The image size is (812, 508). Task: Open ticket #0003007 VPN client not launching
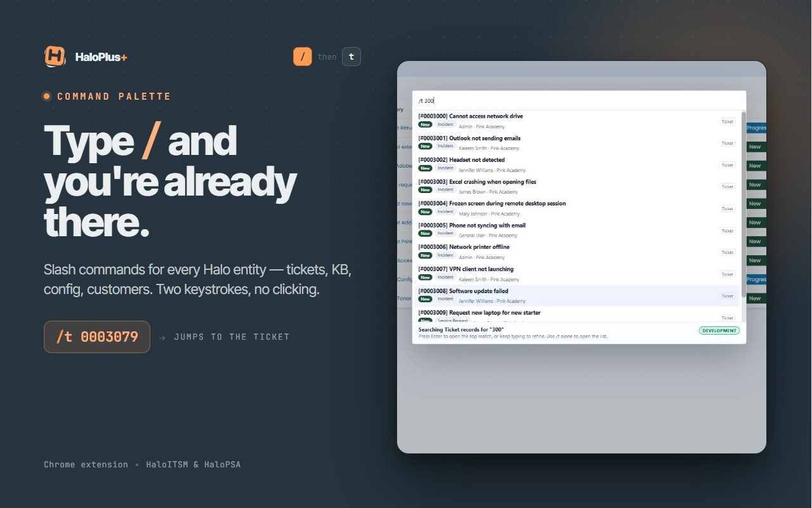577,274
